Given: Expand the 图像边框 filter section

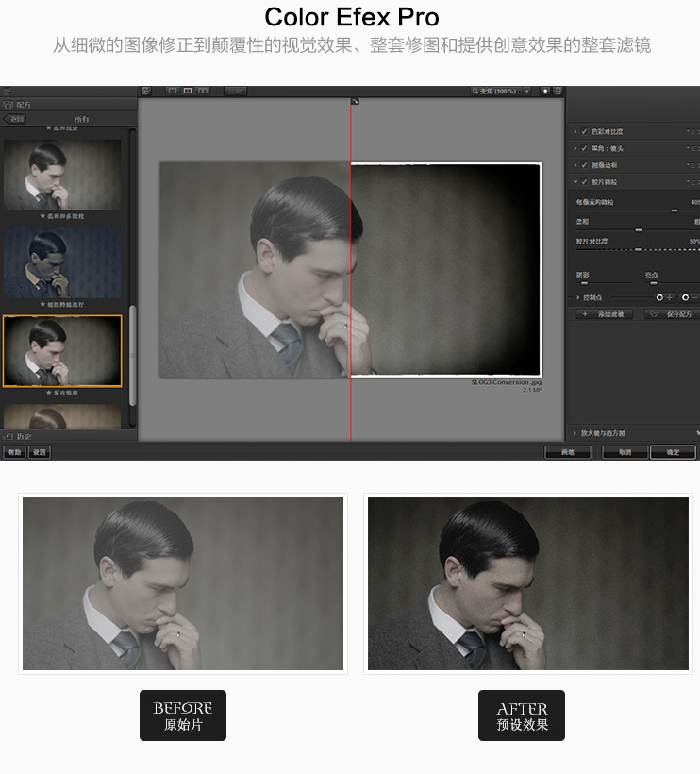Looking at the screenshot, I should [x=575, y=165].
